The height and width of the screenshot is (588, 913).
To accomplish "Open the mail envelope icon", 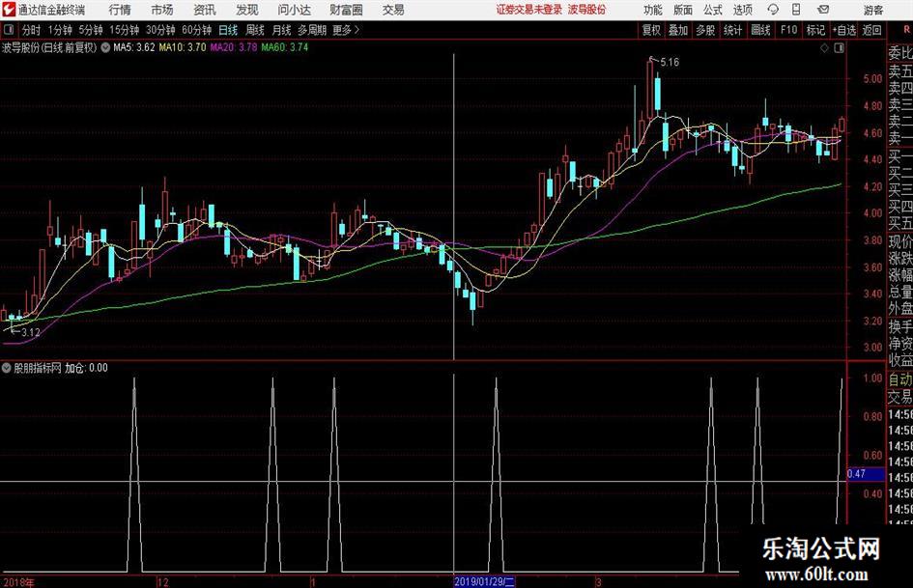I will tap(823, 10).
